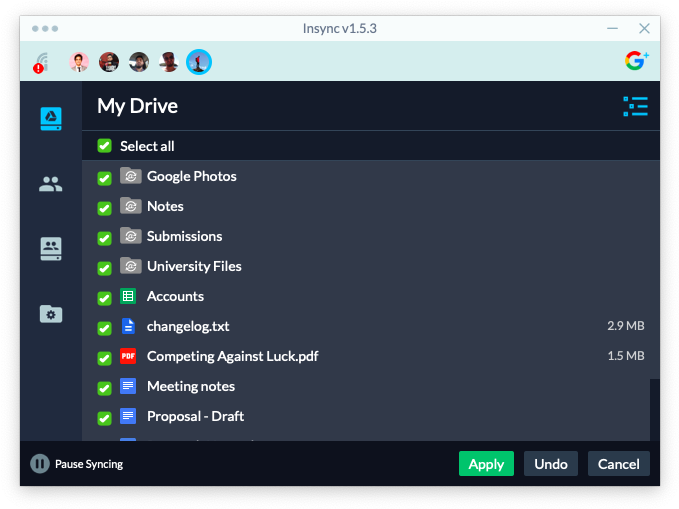This screenshot has height=509, width=679.
Task: Undo the selection changes
Action: tap(551, 464)
